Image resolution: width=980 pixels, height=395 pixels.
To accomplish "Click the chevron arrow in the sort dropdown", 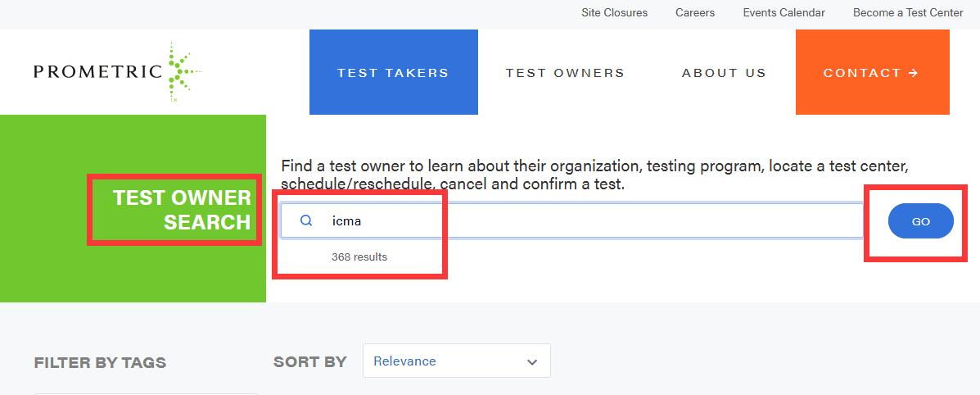I will click(x=532, y=361).
